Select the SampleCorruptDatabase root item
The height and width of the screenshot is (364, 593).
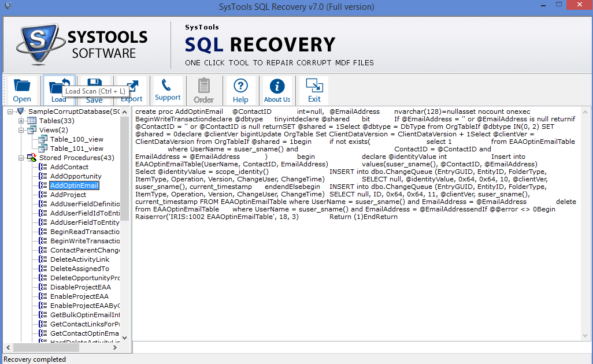pos(74,112)
